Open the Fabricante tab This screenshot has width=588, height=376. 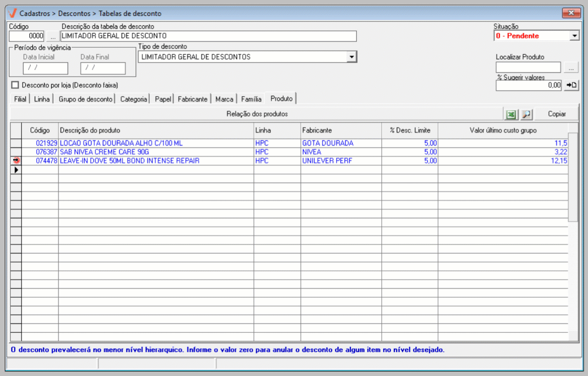(x=192, y=99)
